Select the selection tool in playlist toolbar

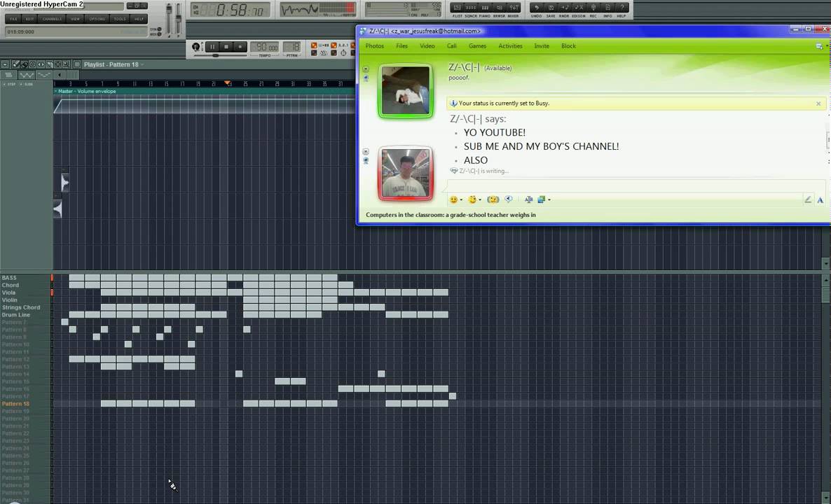pos(57,64)
